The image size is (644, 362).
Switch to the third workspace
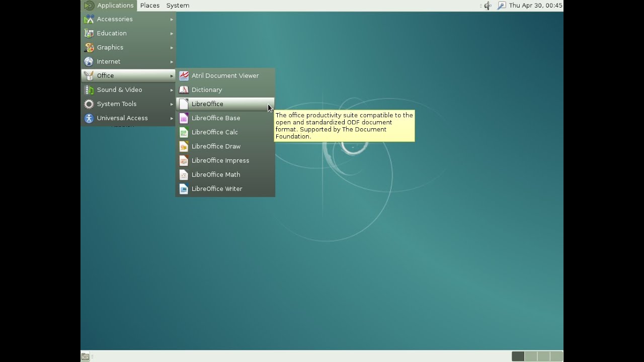click(543, 356)
